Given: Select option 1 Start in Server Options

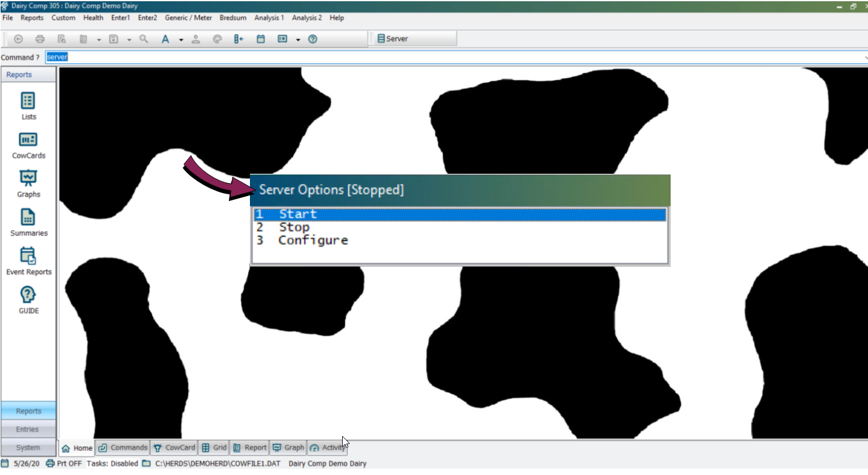Looking at the screenshot, I should click(x=460, y=214).
